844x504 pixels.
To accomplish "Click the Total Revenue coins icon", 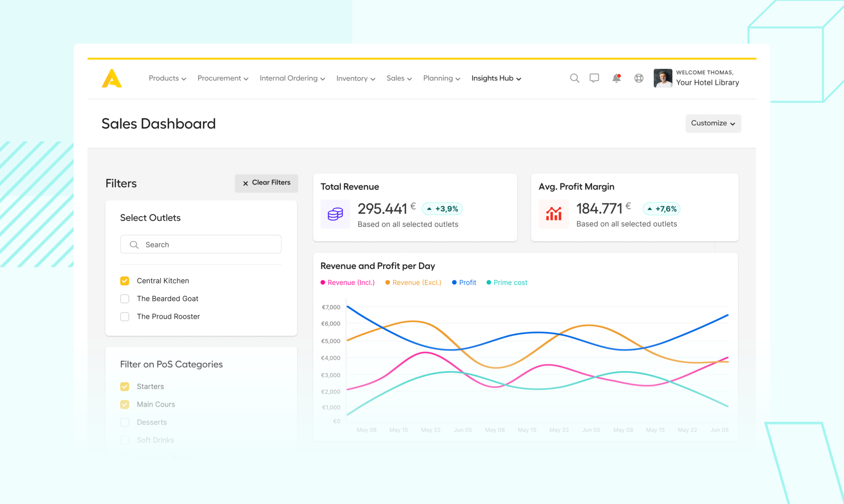I will (335, 214).
